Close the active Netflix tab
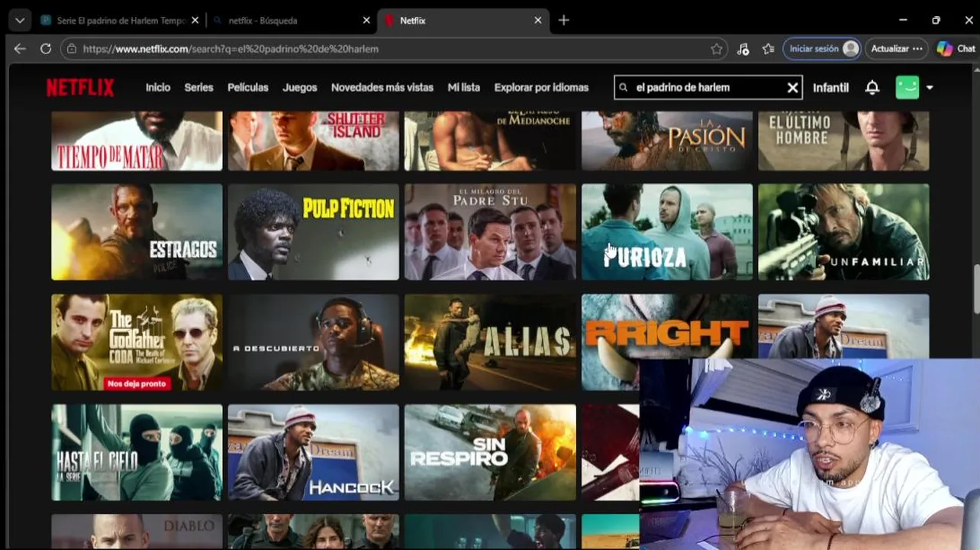This screenshot has height=550, width=980. click(538, 21)
